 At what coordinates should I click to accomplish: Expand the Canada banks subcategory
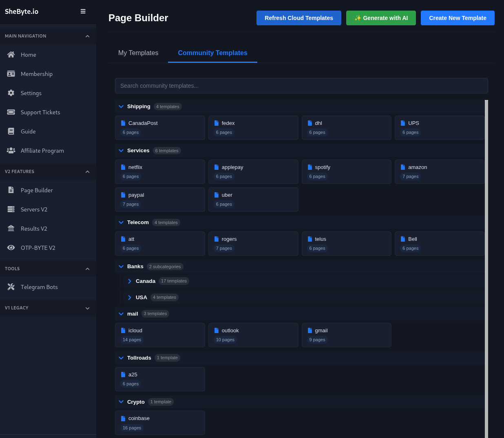click(x=130, y=281)
